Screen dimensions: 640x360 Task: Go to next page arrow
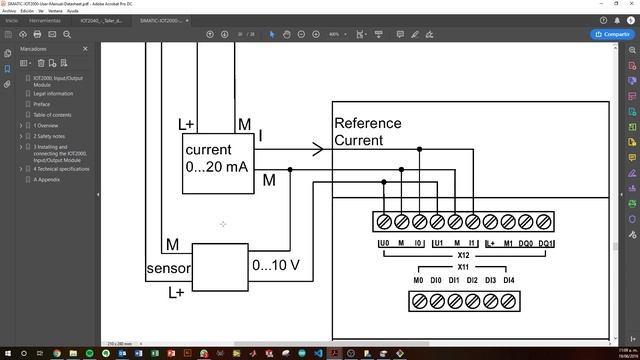pos(224,35)
